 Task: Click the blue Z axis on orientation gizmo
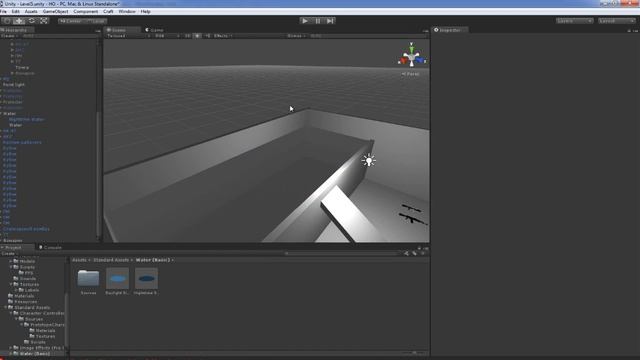click(x=420, y=60)
